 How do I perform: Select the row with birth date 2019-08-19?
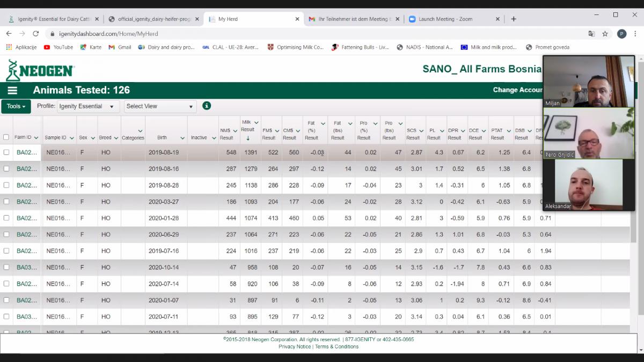6,152
